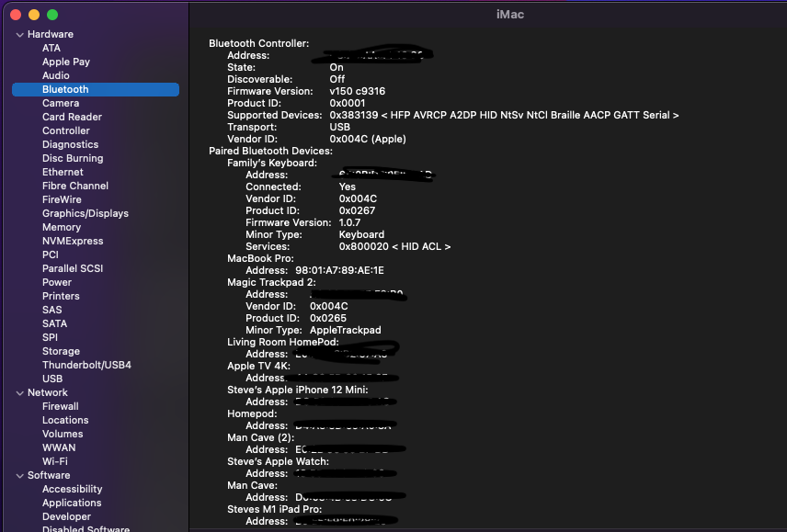Open Disc Burning info

click(x=73, y=158)
